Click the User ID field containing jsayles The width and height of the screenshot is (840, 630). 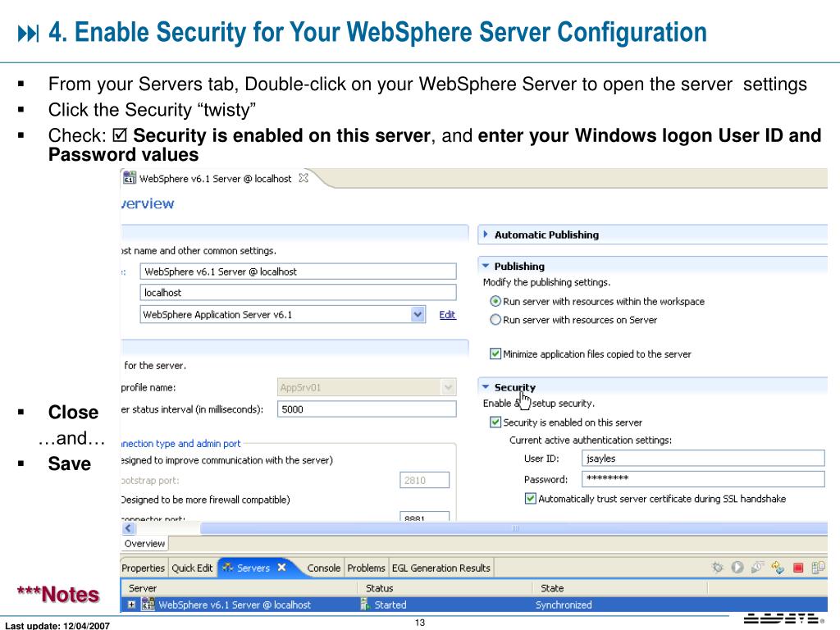pyautogui.click(x=703, y=459)
